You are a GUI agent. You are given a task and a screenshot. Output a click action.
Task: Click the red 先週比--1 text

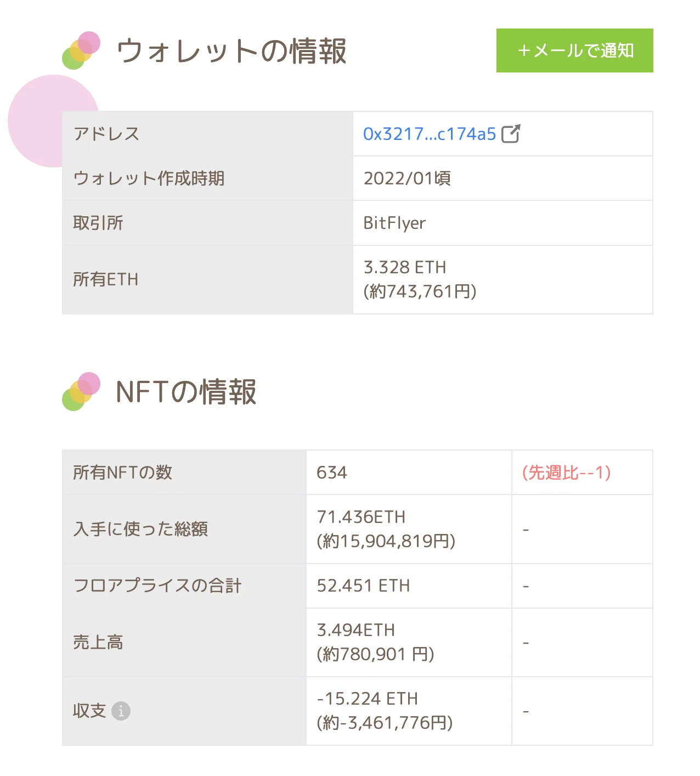tap(566, 473)
